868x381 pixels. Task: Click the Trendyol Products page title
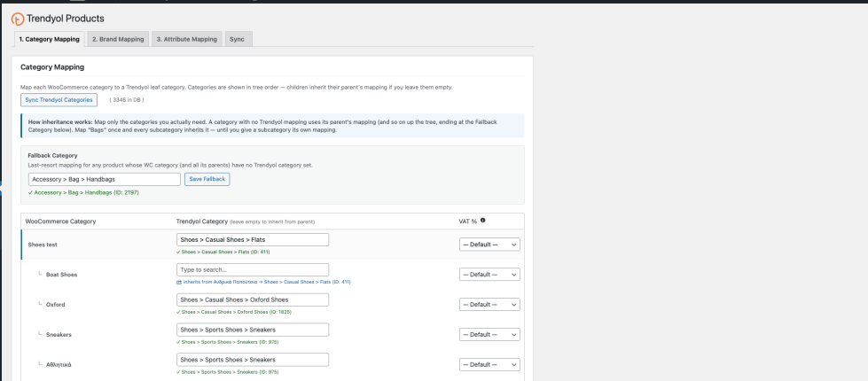coord(66,19)
